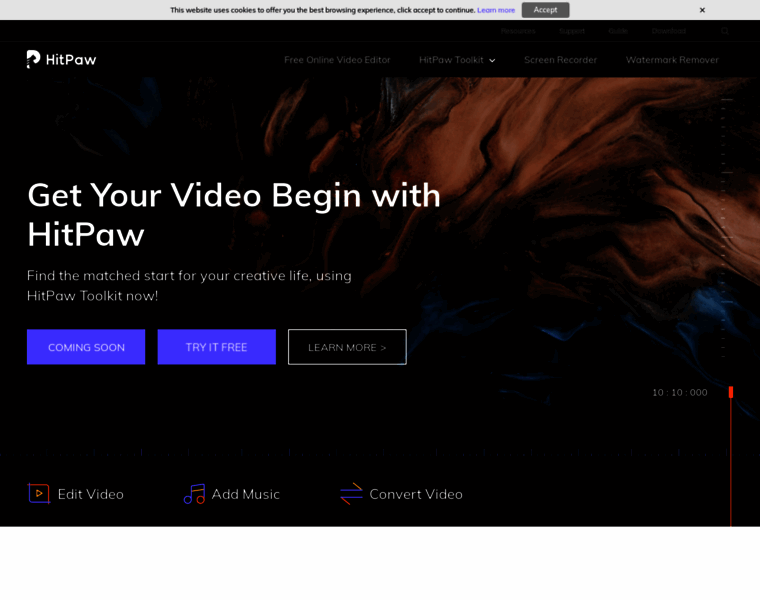The height and width of the screenshot is (600, 760).
Task: Accept the cookies
Action: 545,10
